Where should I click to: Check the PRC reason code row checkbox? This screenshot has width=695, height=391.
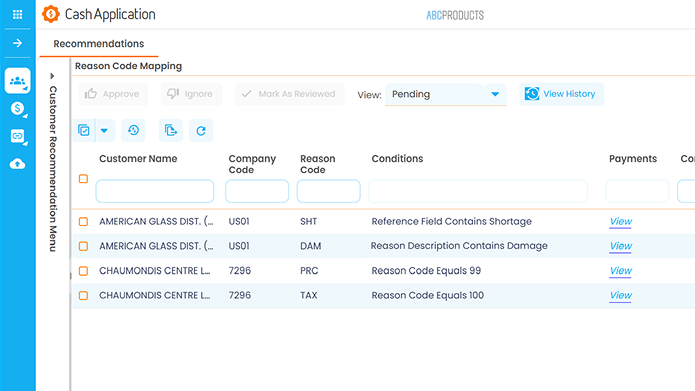(x=83, y=271)
